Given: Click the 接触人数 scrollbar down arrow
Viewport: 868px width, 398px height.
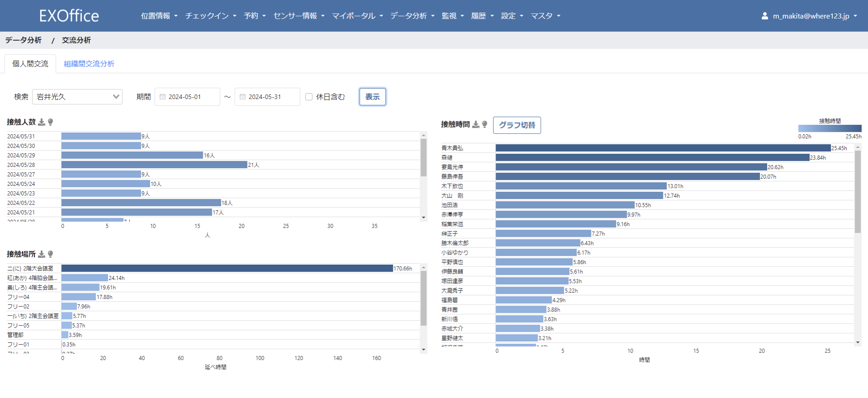Looking at the screenshot, I should click(424, 218).
